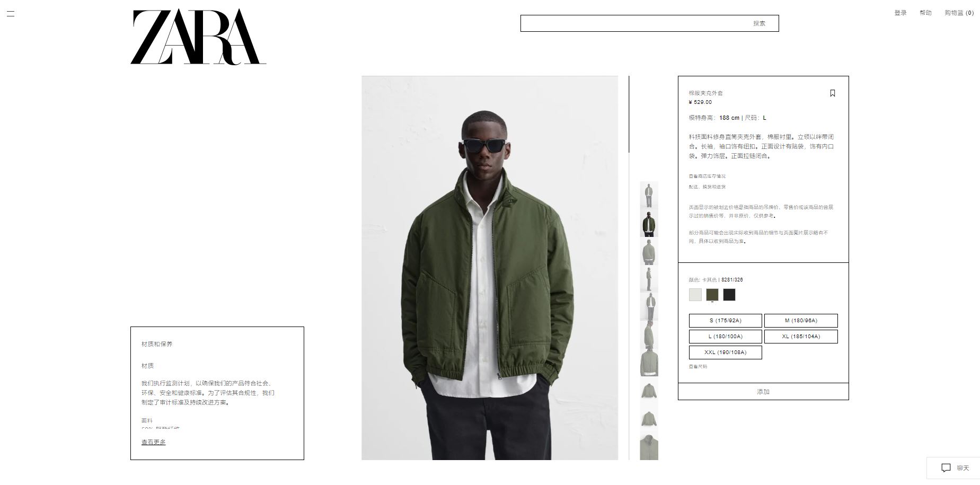Choose size XL (185/104A)
Viewport: 980px width, 485px height.
pos(801,337)
